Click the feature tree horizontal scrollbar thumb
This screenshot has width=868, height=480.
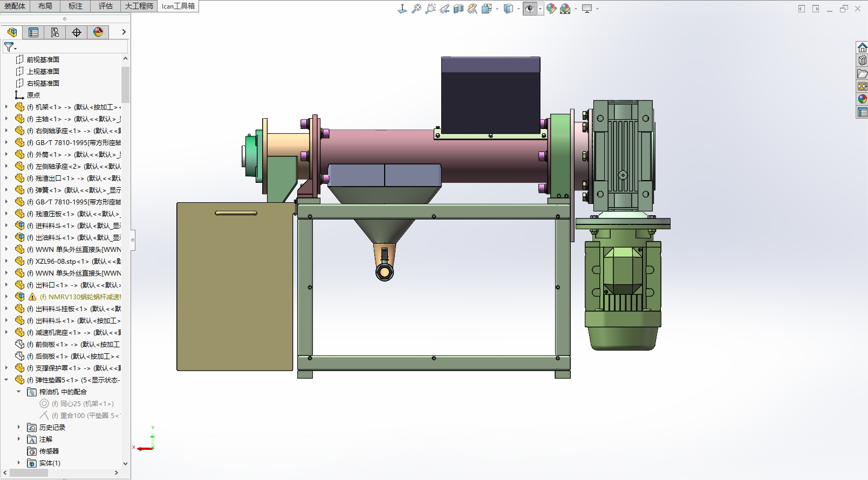click(29, 472)
